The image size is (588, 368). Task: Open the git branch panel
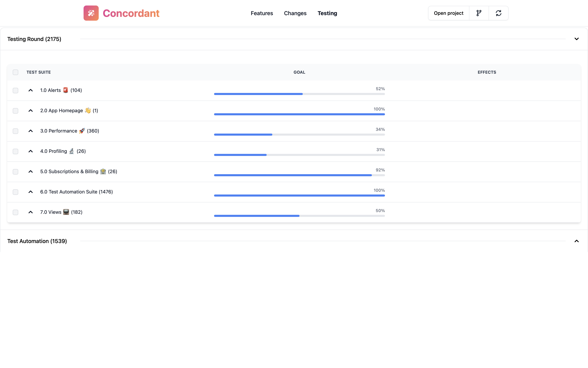(479, 13)
